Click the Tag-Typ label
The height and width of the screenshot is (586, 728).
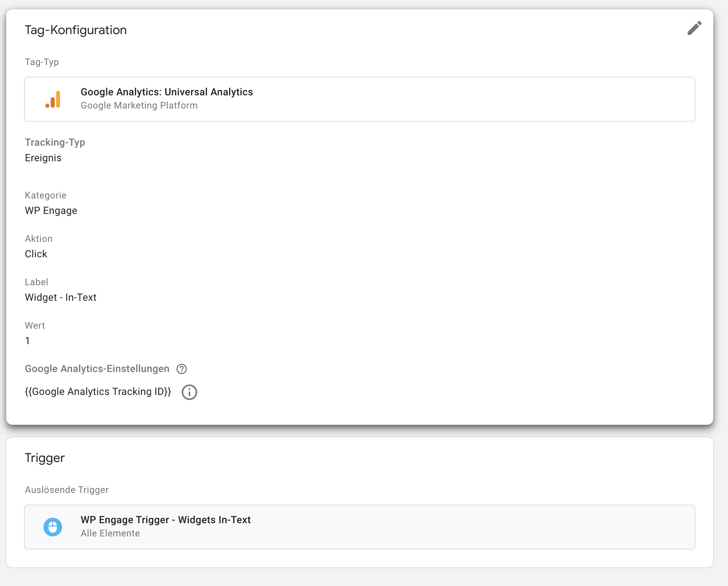pyautogui.click(x=42, y=62)
